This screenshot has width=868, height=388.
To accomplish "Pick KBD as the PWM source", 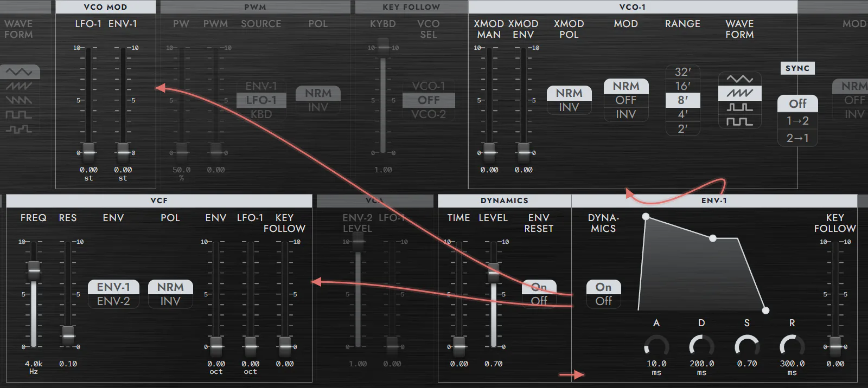I will pos(261,114).
